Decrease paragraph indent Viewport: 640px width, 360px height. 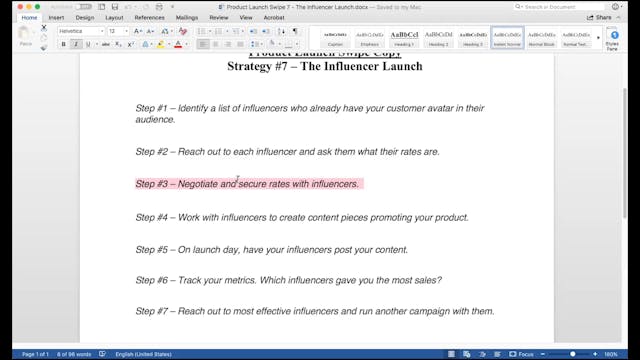tap(253, 31)
